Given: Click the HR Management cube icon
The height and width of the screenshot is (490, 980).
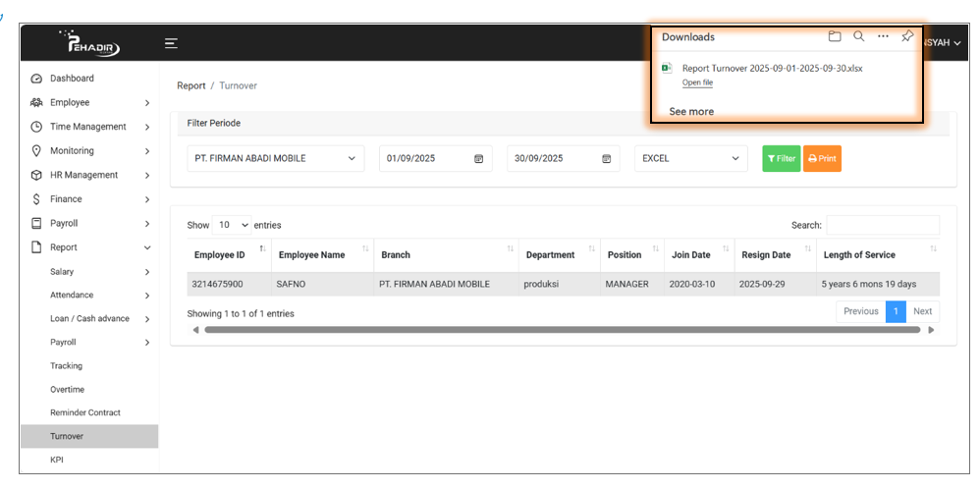Looking at the screenshot, I should [x=36, y=175].
